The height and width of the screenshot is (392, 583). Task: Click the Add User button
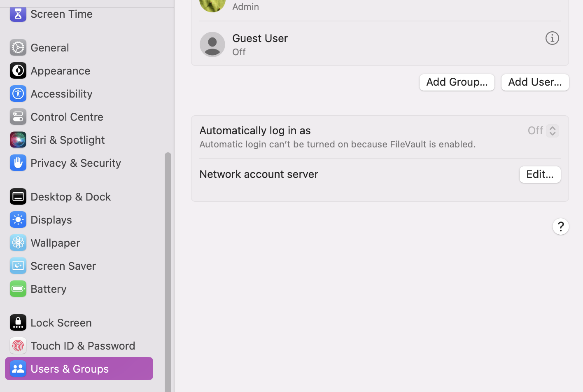pos(535,82)
